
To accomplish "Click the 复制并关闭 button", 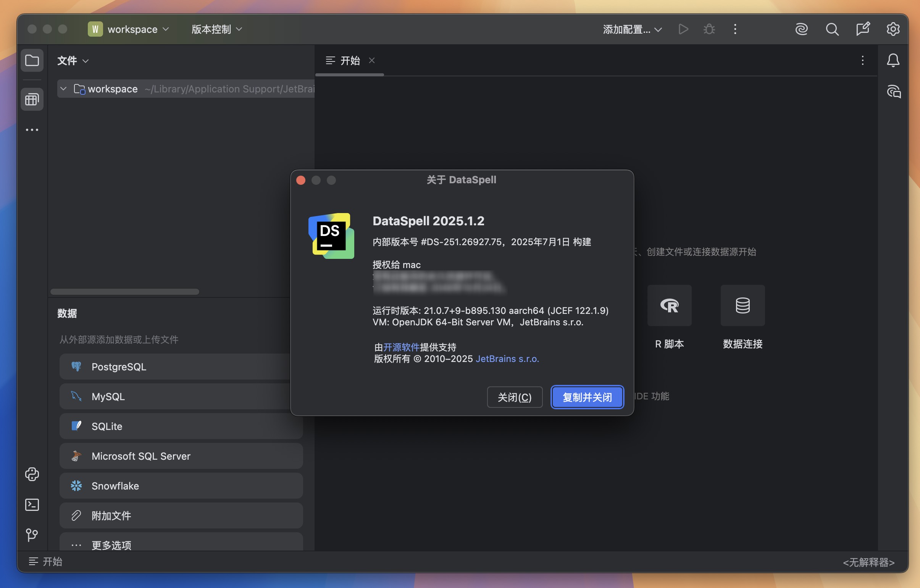I will (587, 397).
